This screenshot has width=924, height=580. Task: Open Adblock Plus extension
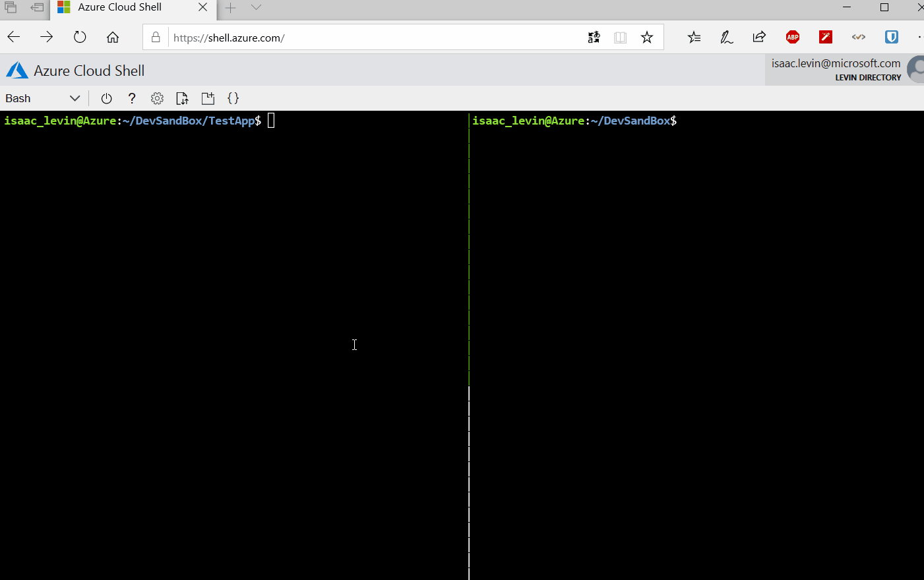(x=793, y=37)
